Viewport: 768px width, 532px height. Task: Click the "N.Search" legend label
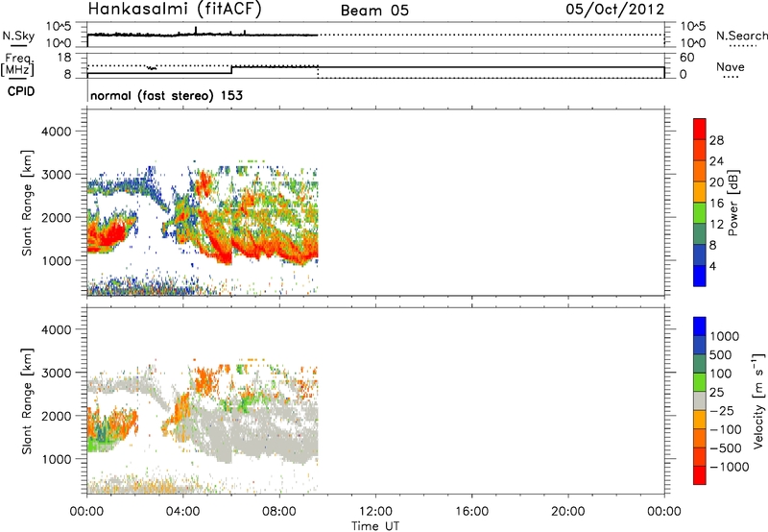742,36
